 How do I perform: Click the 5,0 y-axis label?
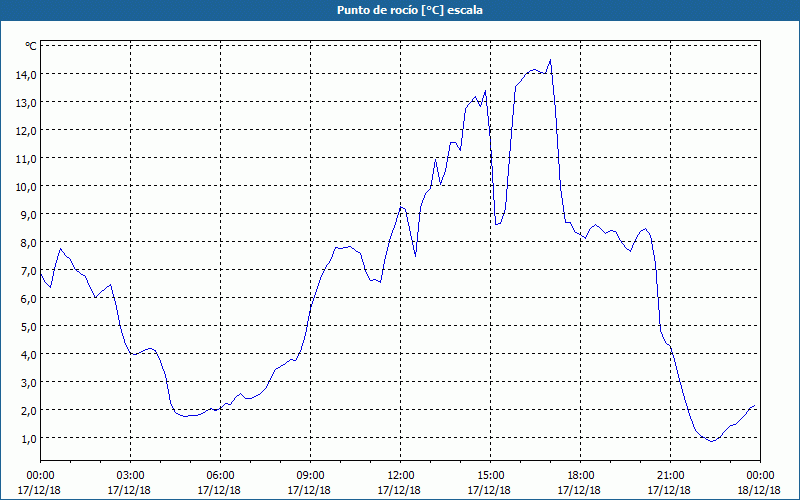28,327
